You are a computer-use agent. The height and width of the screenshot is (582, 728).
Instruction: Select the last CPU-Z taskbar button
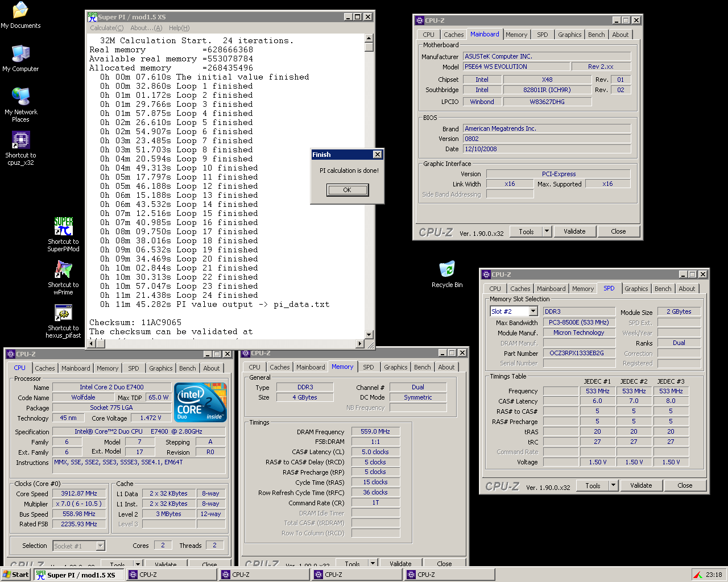click(449, 575)
